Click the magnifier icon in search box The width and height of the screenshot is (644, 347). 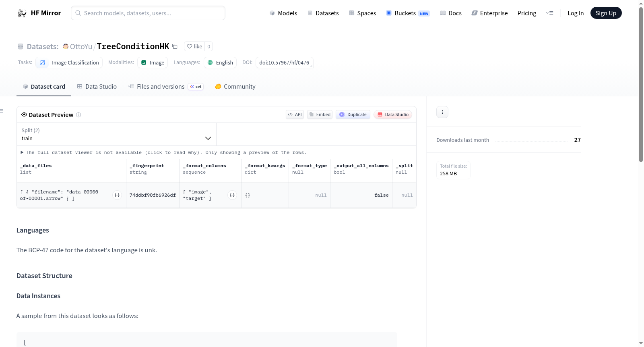[x=78, y=13]
